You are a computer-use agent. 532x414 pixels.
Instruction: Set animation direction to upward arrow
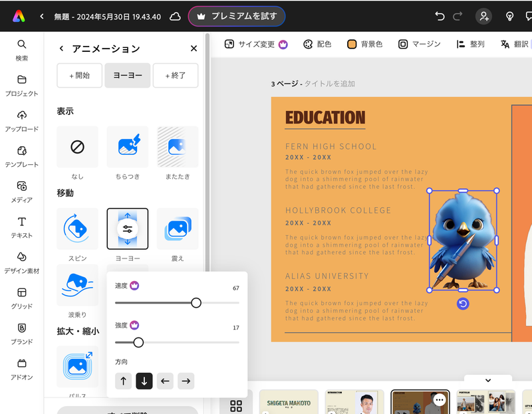[123, 381]
